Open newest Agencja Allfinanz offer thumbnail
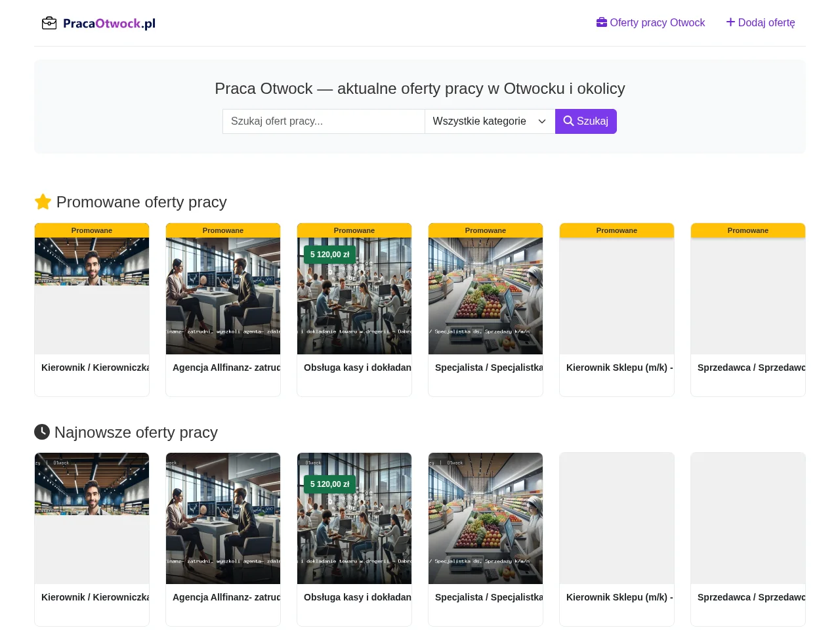This screenshot has width=840, height=630. (x=223, y=518)
